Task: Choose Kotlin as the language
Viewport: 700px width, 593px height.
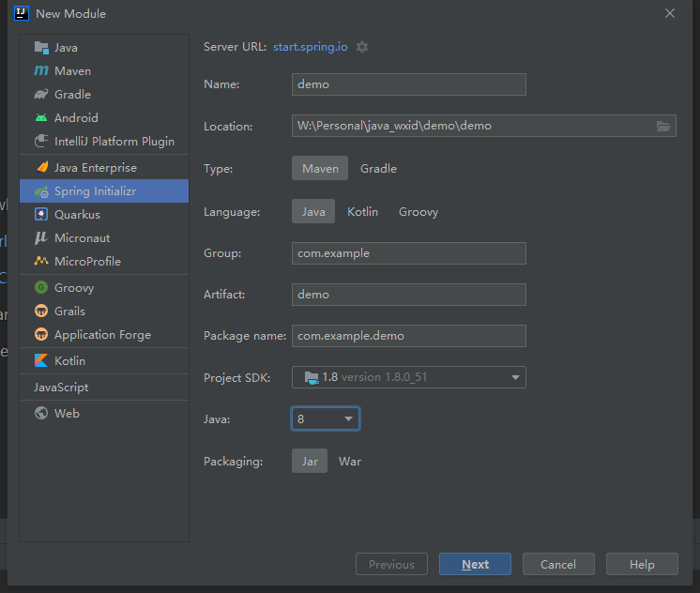Action: point(362,212)
